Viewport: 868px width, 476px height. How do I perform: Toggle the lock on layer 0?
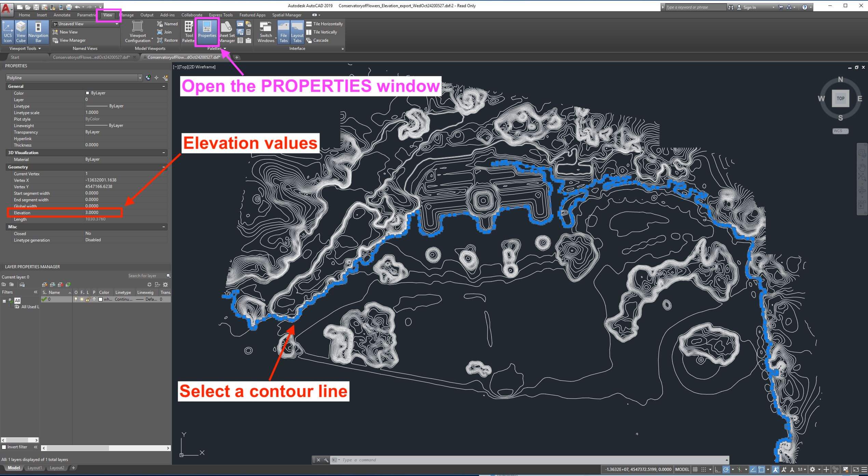coord(88,299)
